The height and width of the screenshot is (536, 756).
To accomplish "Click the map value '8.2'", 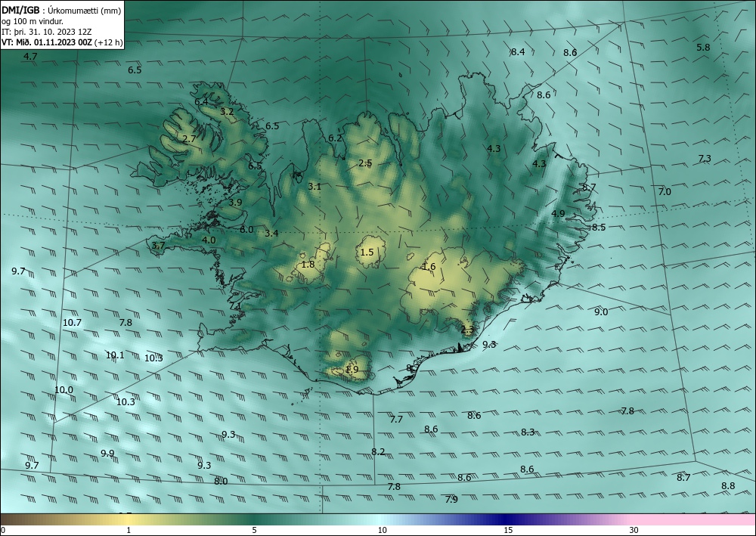I will point(378,451).
